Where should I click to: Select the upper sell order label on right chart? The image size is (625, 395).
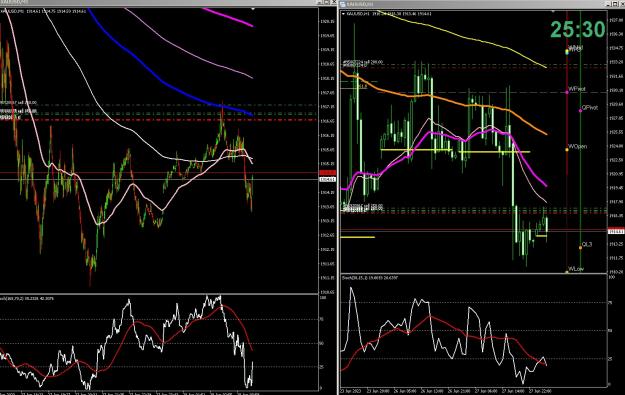click(x=363, y=62)
